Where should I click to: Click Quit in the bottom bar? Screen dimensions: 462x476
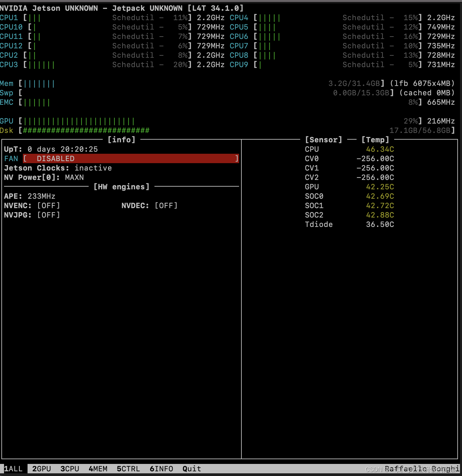point(192,469)
